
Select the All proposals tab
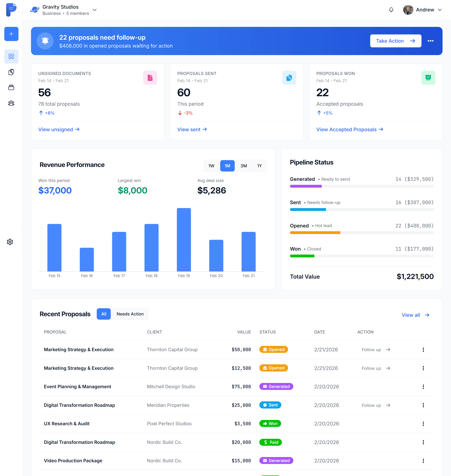coord(104,314)
